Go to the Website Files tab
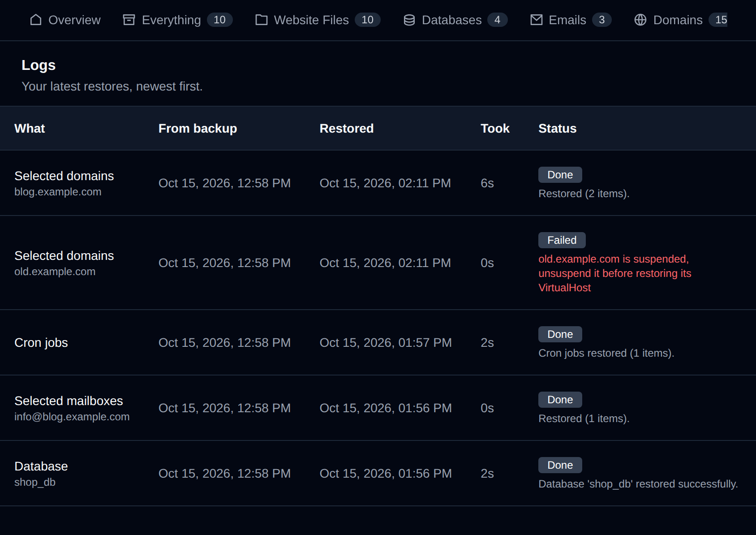The width and height of the screenshot is (756, 535). click(318, 20)
